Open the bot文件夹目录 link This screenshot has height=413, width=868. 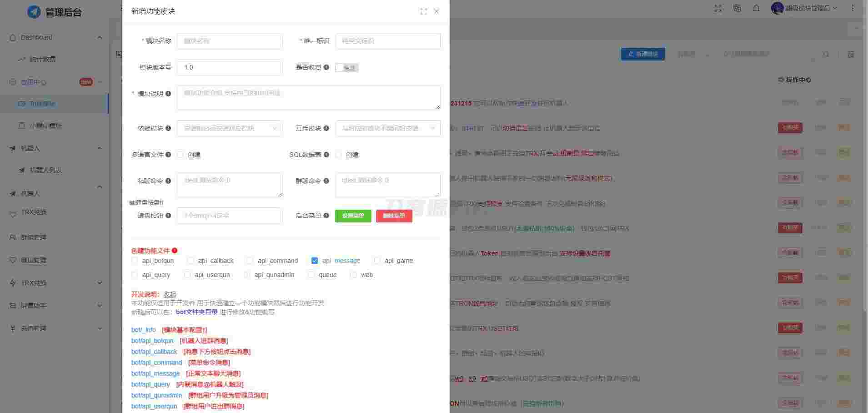pyautogui.click(x=197, y=312)
